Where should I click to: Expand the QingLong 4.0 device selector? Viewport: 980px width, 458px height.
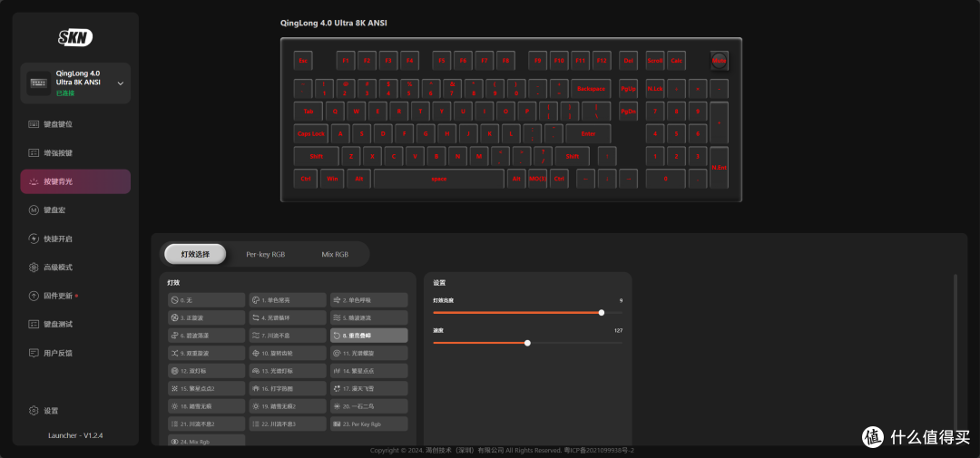pos(75,83)
